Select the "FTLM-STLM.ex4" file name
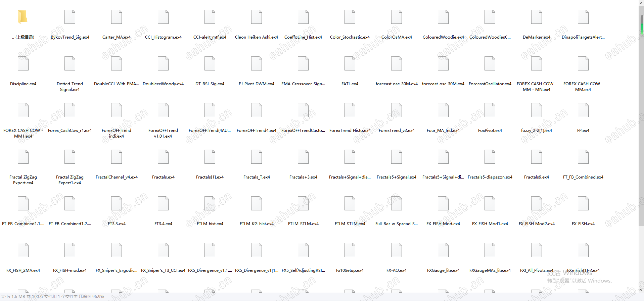The height and width of the screenshot is (301, 644). click(350, 224)
